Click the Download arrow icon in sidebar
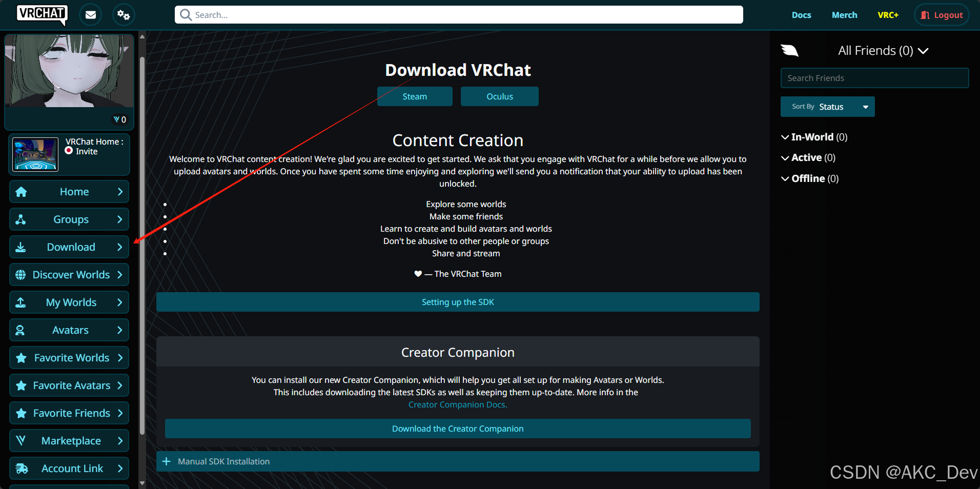This screenshot has height=489, width=980. click(x=21, y=247)
